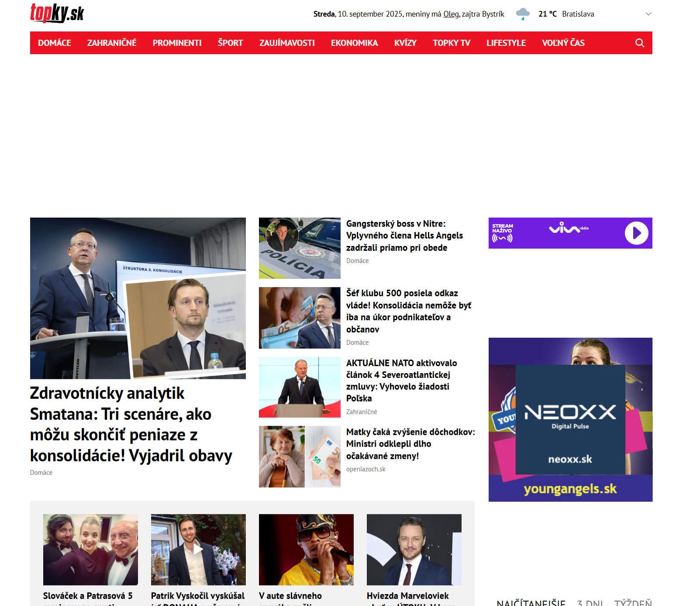Select the Kvízy menu item
Image resolution: width=700 pixels, height=606 pixels.
click(405, 43)
